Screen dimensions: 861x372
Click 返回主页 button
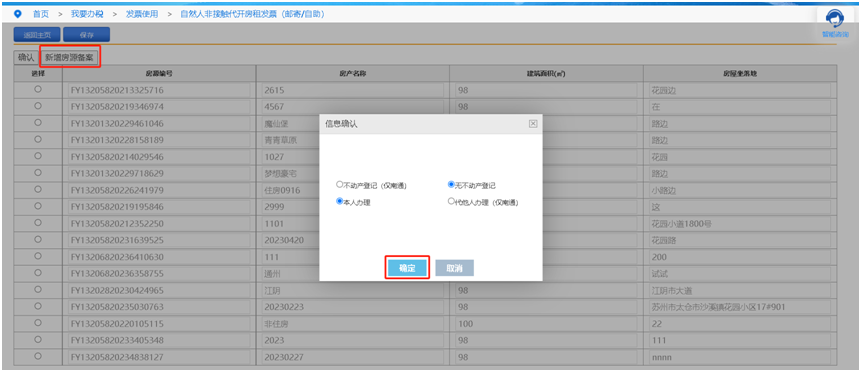coord(37,35)
